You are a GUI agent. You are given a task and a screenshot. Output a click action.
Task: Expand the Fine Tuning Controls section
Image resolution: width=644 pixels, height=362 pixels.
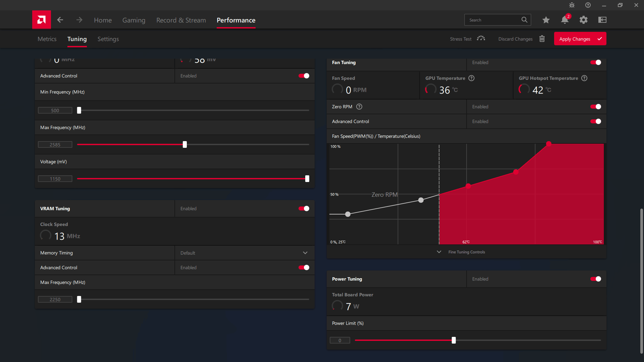click(x=467, y=251)
